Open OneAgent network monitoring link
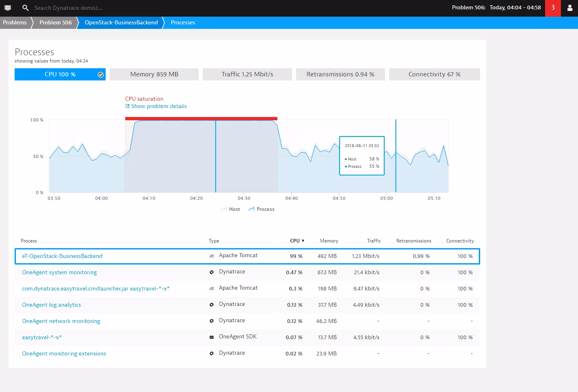The height and width of the screenshot is (392, 578). [61, 321]
